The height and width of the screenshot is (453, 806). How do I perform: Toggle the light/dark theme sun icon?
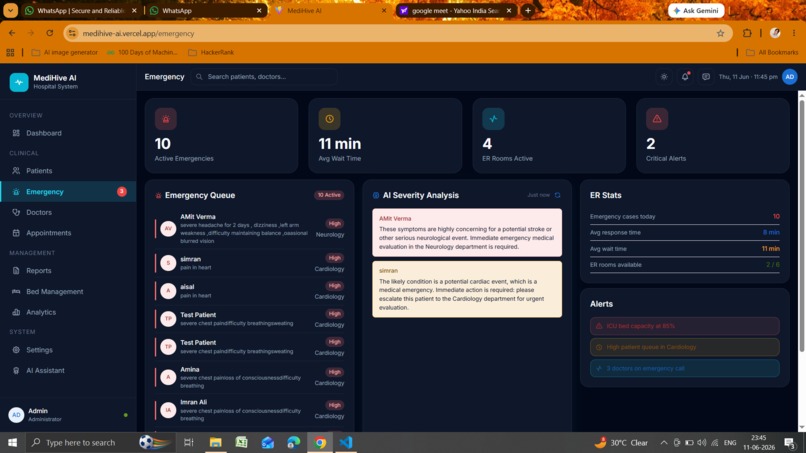coord(664,77)
